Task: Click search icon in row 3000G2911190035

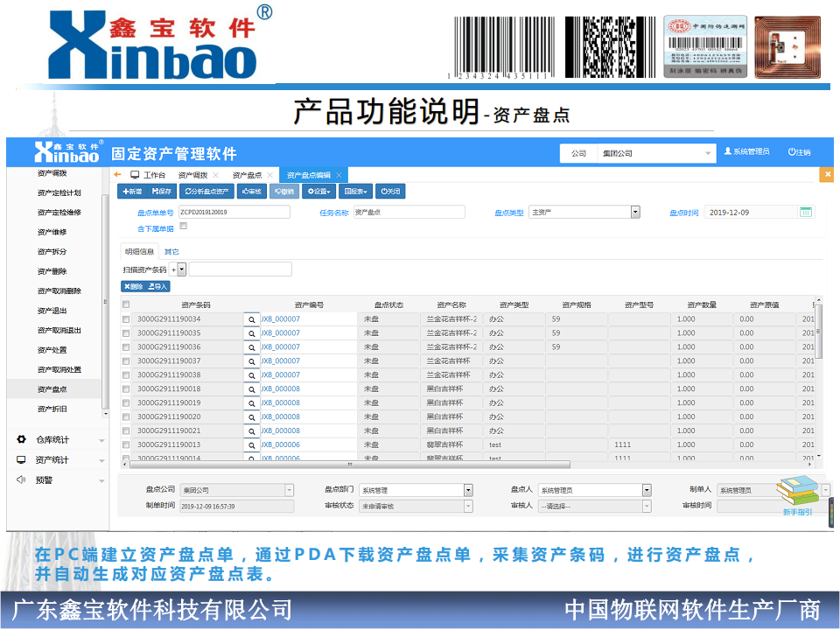Action: [251, 333]
